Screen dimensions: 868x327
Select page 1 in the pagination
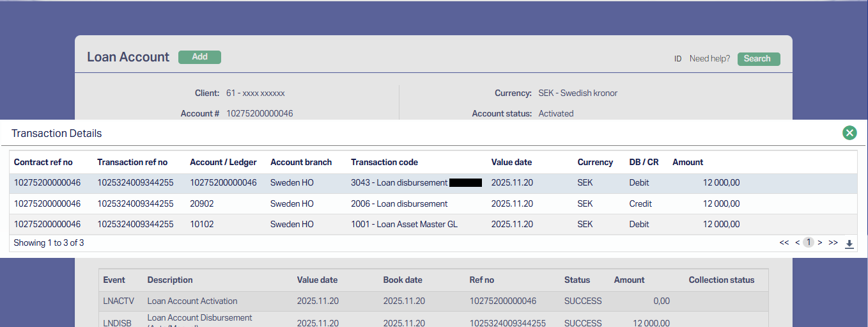(x=809, y=243)
